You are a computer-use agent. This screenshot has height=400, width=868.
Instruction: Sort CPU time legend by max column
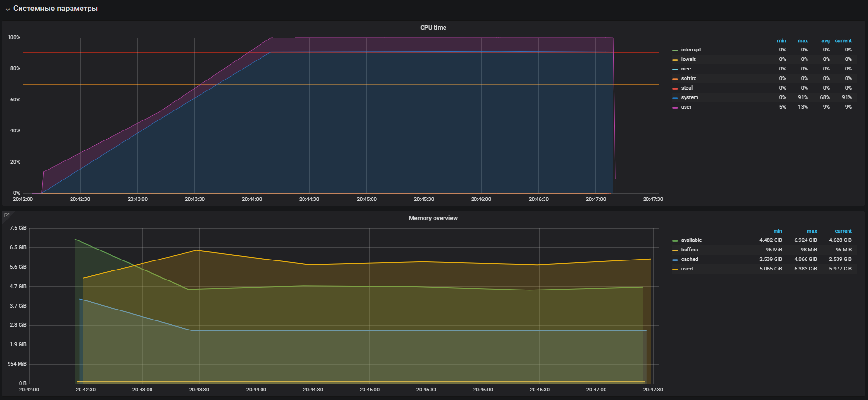pos(803,41)
